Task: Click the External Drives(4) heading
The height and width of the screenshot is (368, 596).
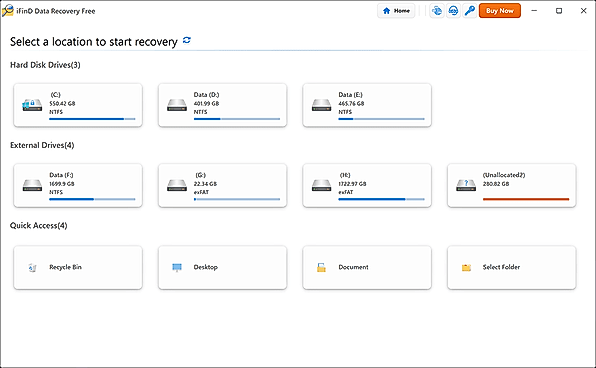Action: [42, 145]
